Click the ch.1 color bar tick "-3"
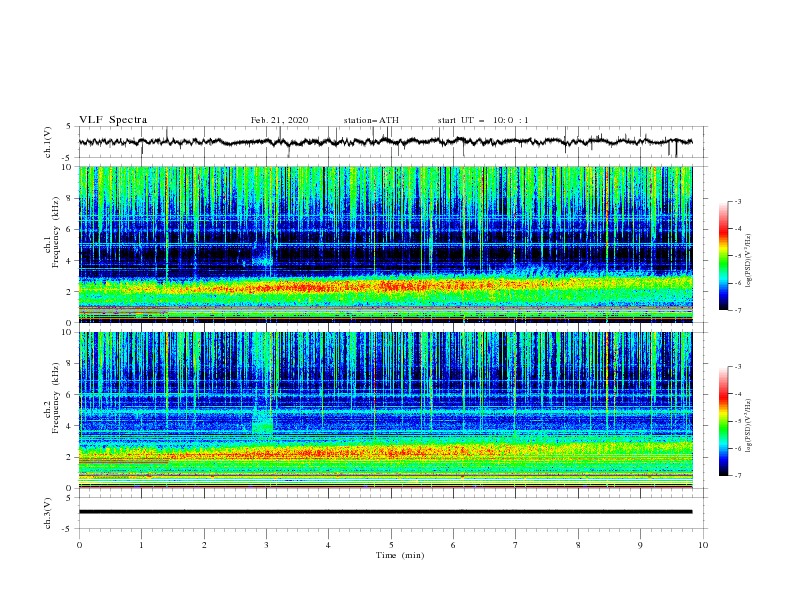The height and width of the screenshot is (612, 792). [x=737, y=201]
